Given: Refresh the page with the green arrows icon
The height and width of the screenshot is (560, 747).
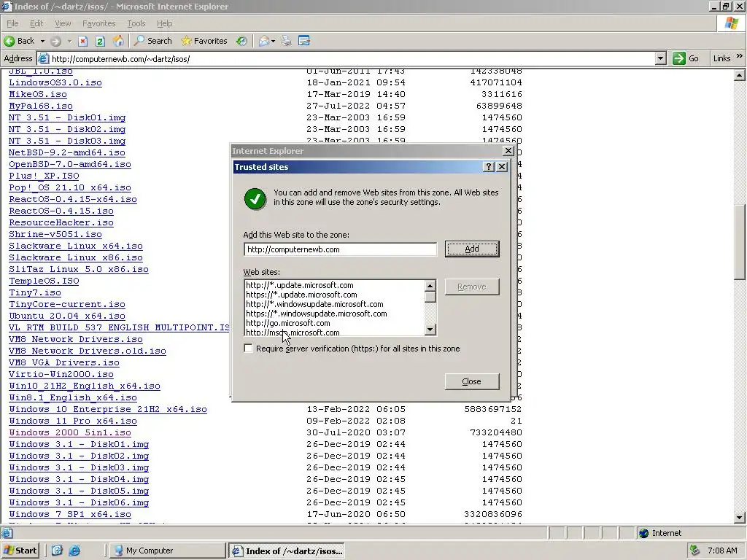Looking at the screenshot, I should tap(100, 41).
